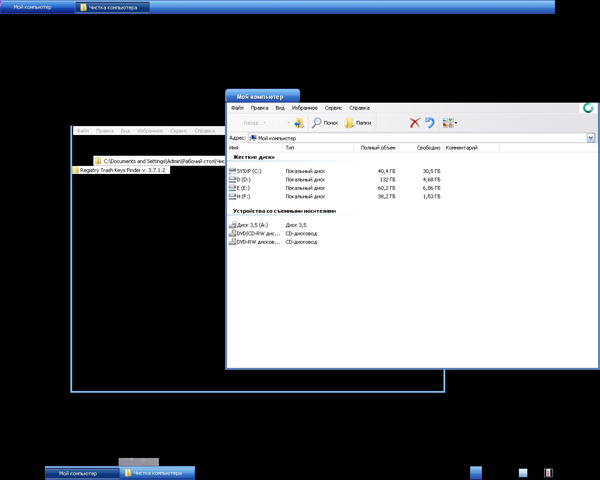Screen dimensions: 600x480
Task: Click 132 ГБ total size for D drive
Action: click(388, 180)
